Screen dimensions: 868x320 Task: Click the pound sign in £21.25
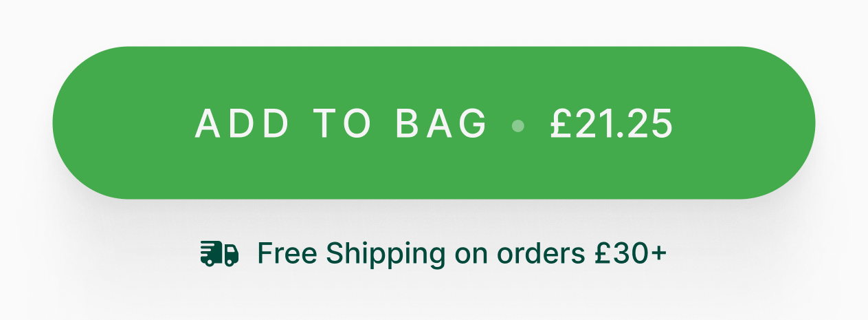561,125
